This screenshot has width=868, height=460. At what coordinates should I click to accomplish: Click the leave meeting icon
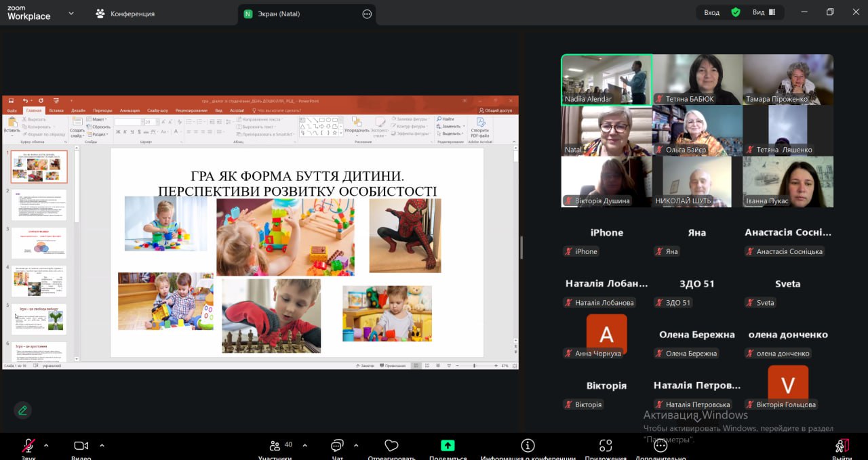click(x=842, y=446)
